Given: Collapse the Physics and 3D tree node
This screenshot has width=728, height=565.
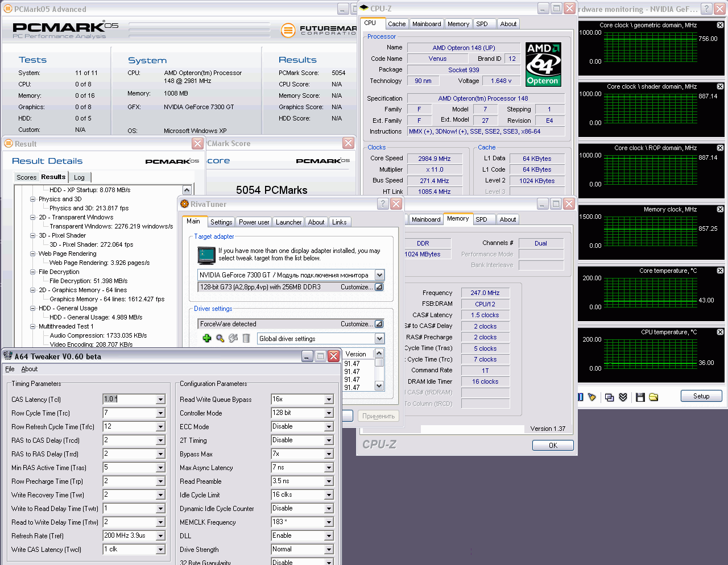Looking at the screenshot, I should pos(33,199).
